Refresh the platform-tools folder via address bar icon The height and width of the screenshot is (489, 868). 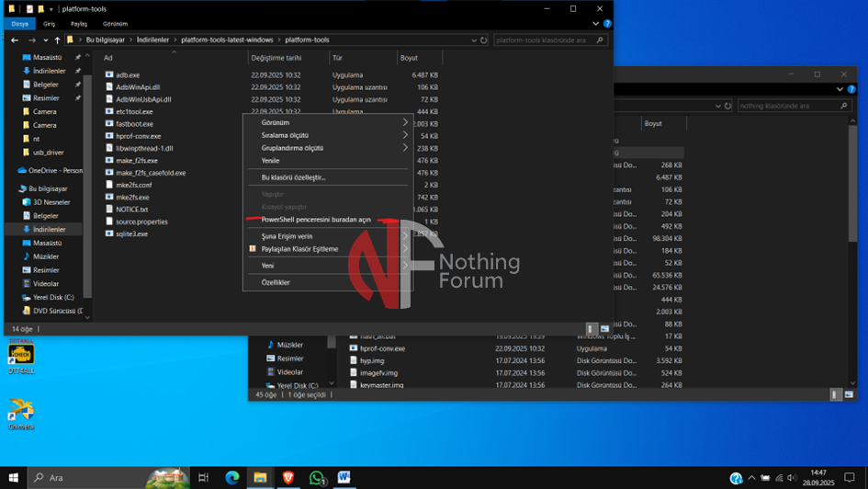484,40
